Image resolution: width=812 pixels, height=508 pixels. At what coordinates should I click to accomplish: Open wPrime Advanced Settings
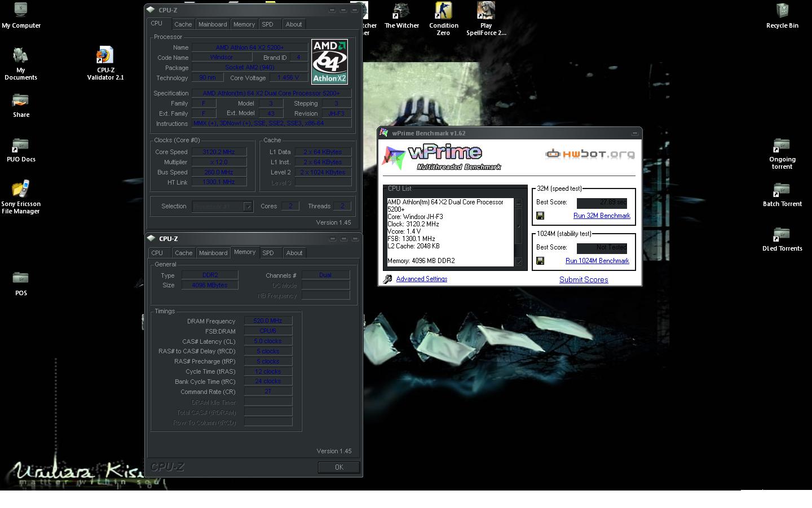pyautogui.click(x=422, y=279)
